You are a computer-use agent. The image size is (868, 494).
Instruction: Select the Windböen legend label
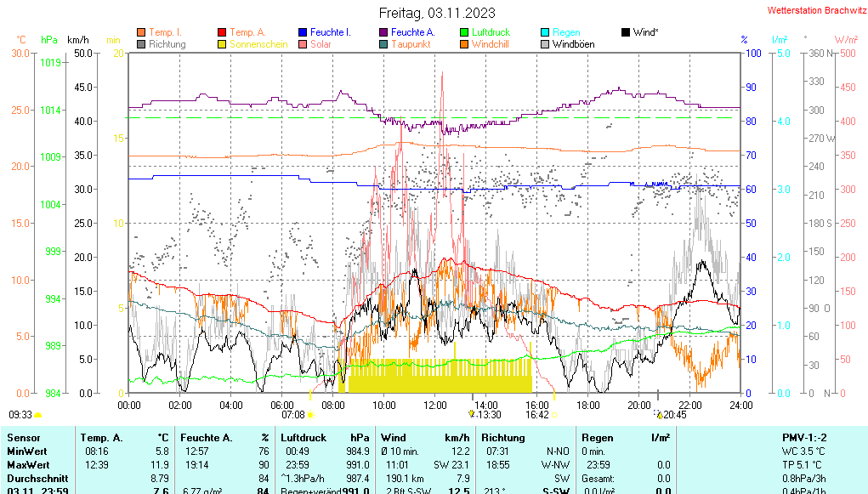click(x=573, y=44)
